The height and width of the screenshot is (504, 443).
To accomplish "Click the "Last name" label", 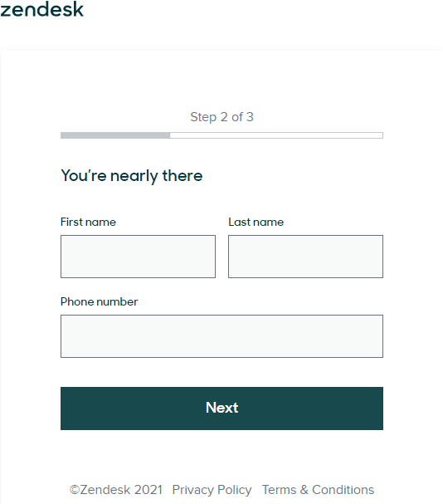I will coord(256,222).
